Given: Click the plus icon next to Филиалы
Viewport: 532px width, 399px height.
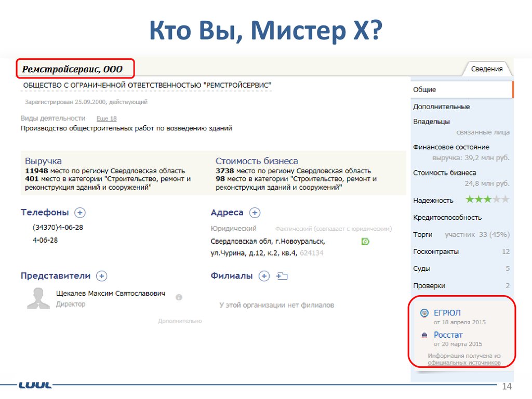Looking at the screenshot, I should (264, 276).
